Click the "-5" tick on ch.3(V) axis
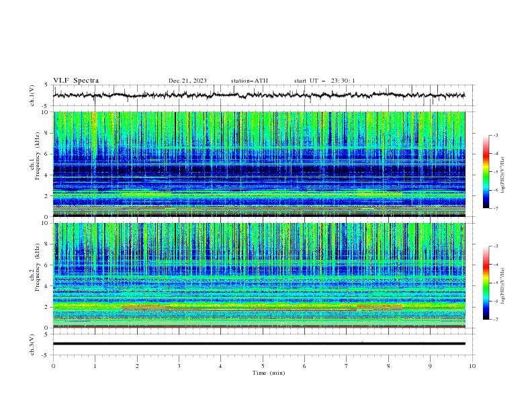 point(46,355)
